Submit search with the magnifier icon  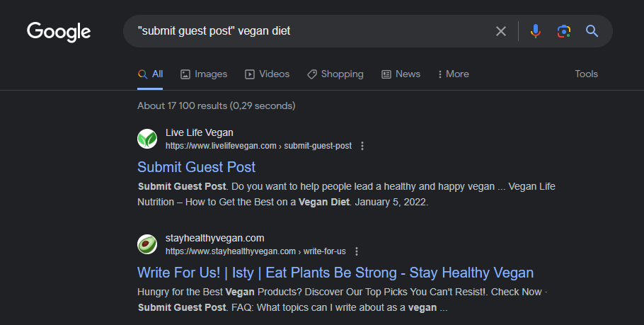pyautogui.click(x=592, y=31)
